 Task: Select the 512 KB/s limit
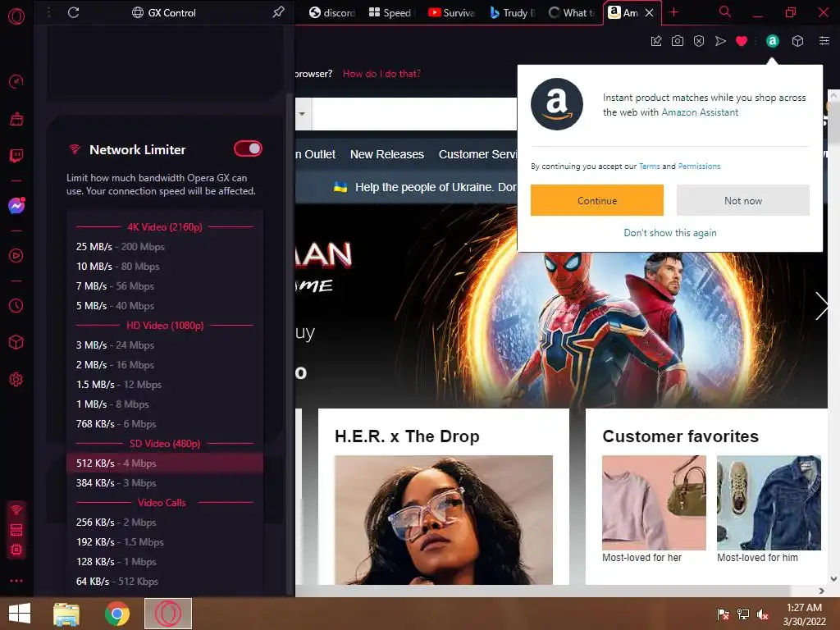165,463
